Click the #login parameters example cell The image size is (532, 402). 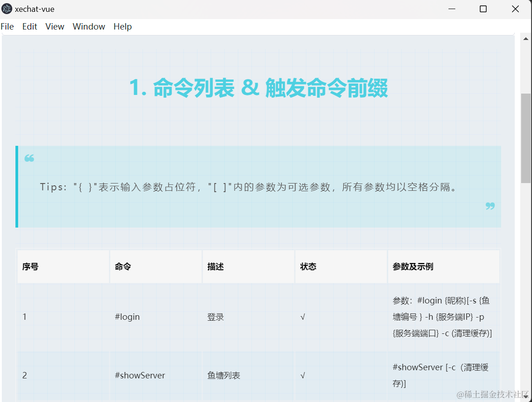(443, 317)
